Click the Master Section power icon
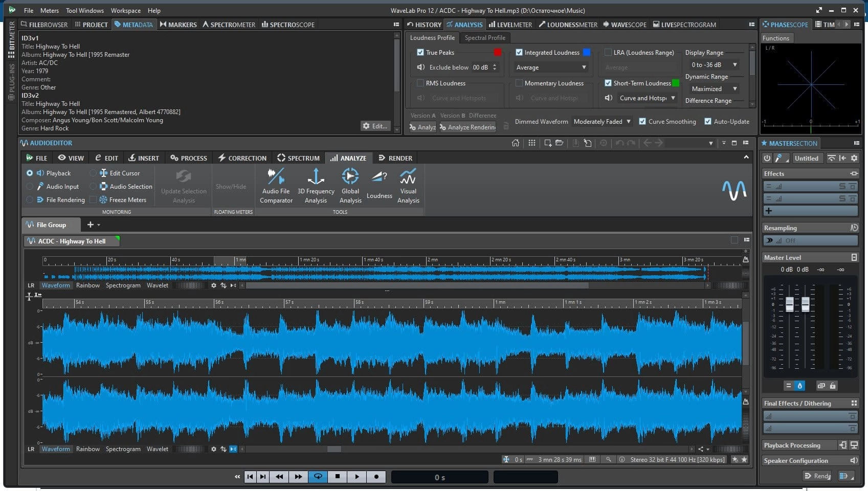The height and width of the screenshot is (491, 868). click(767, 159)
